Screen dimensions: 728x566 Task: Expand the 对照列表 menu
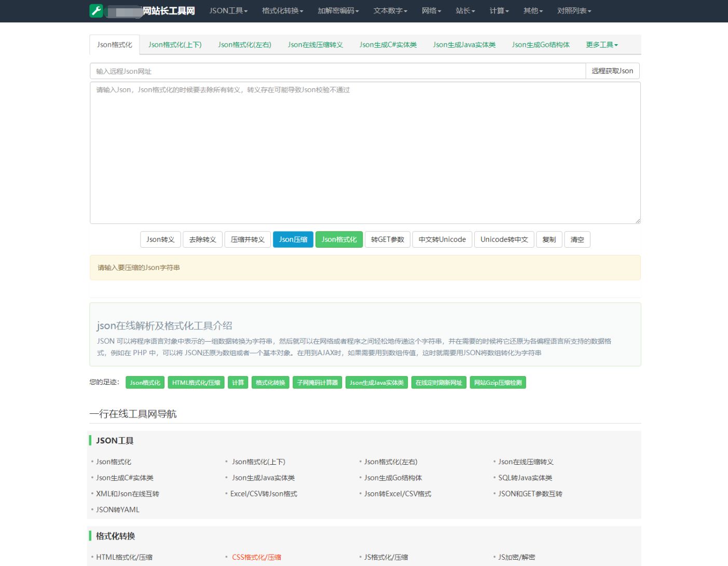click(574, 11)
